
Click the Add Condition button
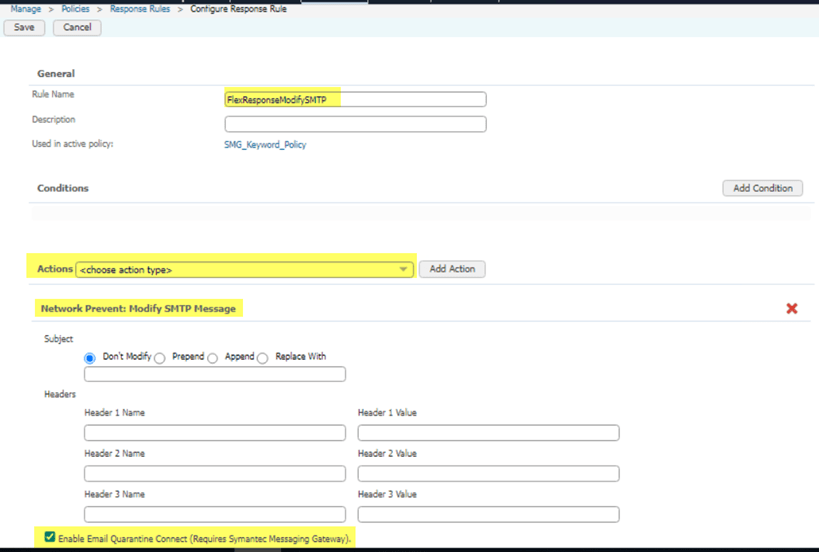[762, 188]
